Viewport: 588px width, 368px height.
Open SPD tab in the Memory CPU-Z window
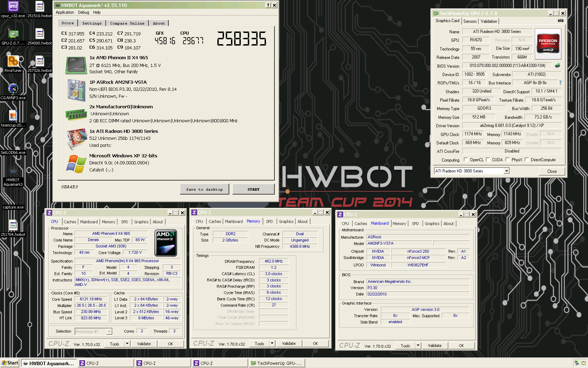269,222
